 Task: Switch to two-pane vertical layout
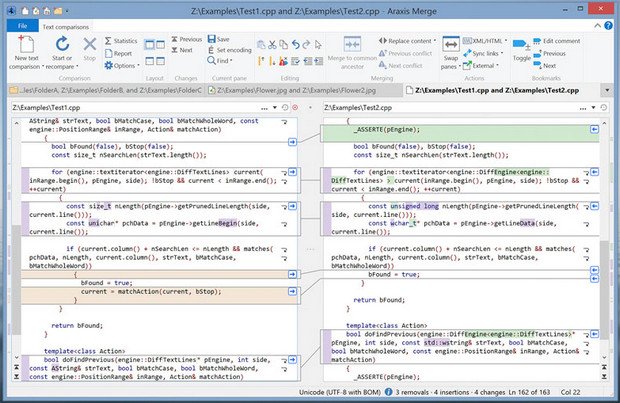pos(150,45)
